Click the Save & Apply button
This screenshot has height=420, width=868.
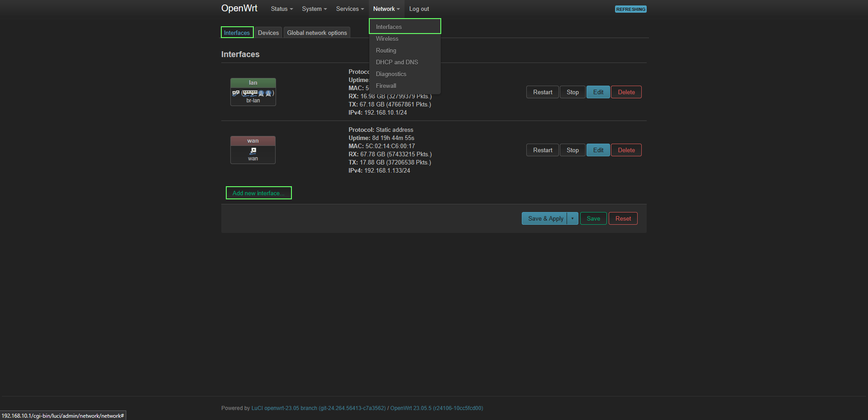pos(544,218)
